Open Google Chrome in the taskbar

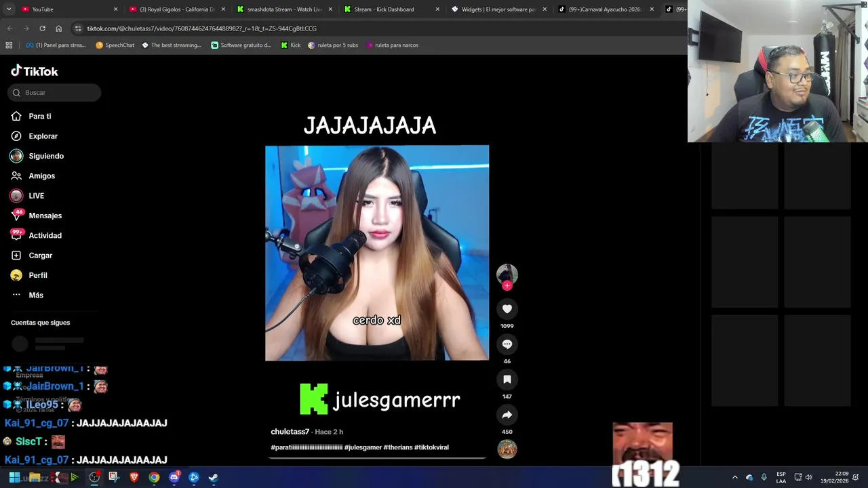154,477
